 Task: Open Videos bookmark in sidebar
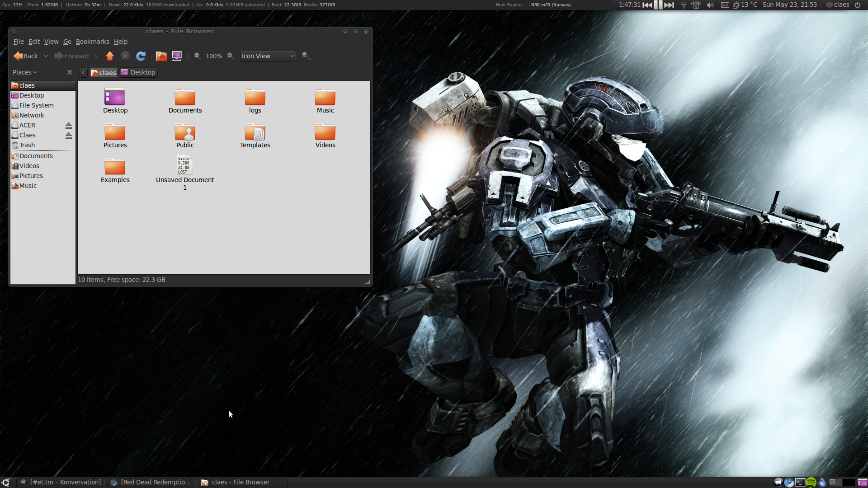42,166
